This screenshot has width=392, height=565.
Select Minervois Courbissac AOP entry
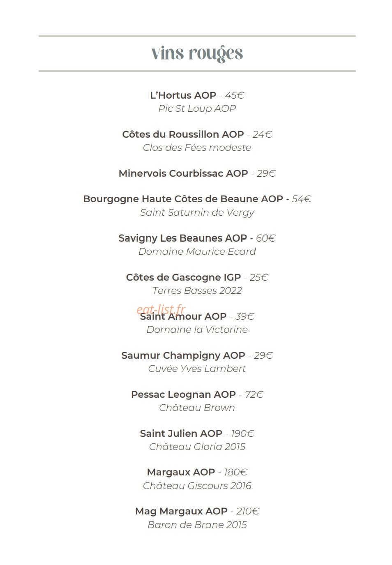tap(197, 173)
